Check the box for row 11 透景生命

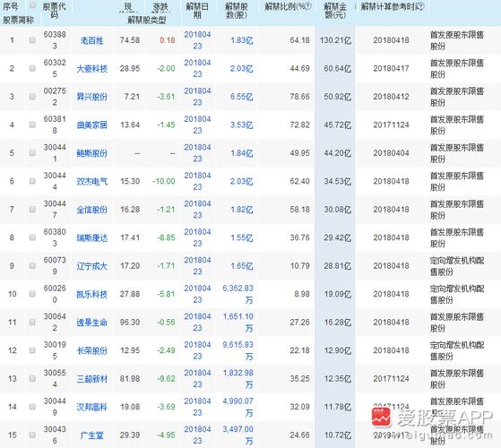[32, 322]
